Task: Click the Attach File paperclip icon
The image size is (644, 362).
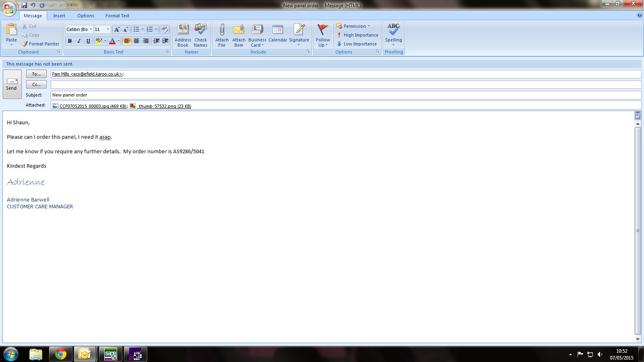Action: point(221,30)
